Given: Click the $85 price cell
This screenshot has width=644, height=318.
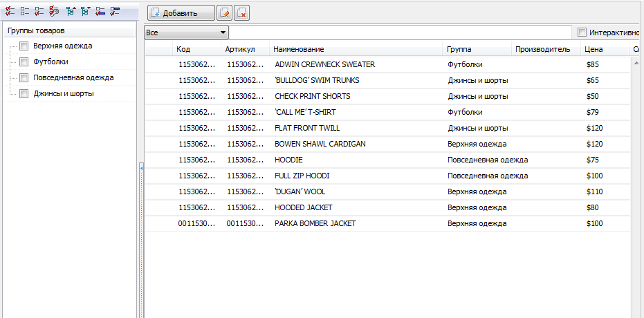Looking at the screenshot, I should click(x=593, y=65).
